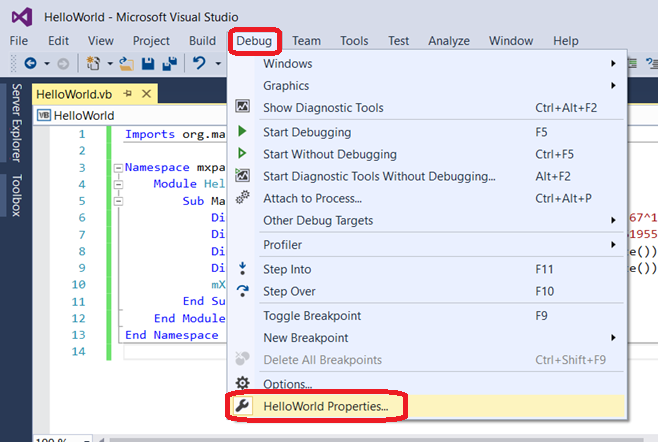
Task: Expand the Profiler submenu
Action: click(613, 244)
